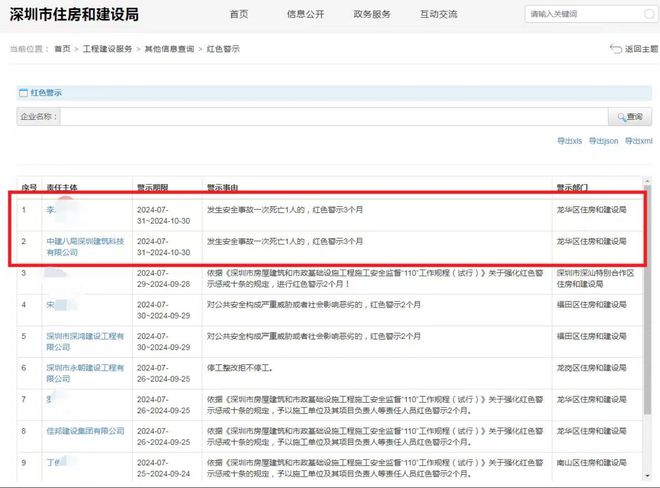Open the 政务服务 navigation menu

372,14
